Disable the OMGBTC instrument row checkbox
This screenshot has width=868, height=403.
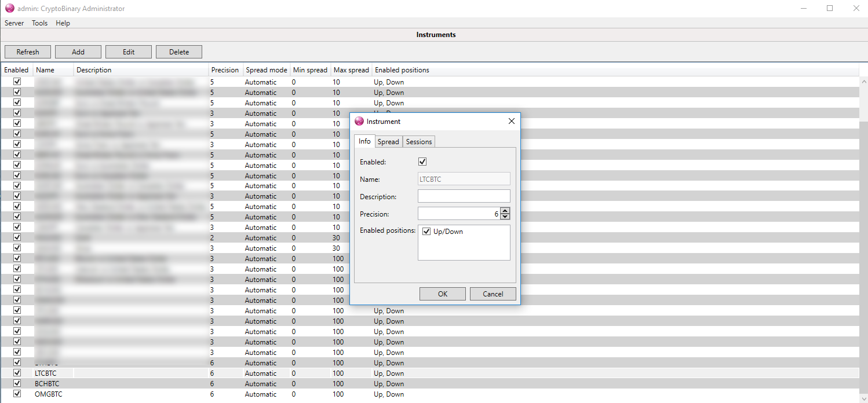[x=17, y=394]
